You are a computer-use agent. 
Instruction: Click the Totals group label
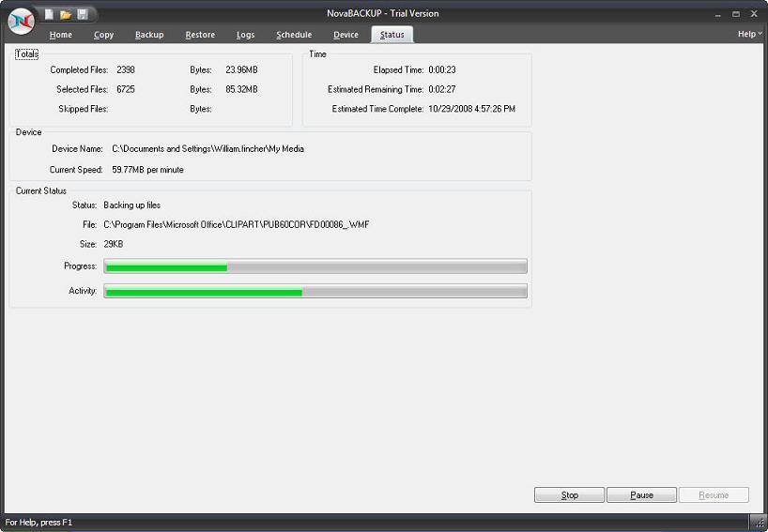27,53
